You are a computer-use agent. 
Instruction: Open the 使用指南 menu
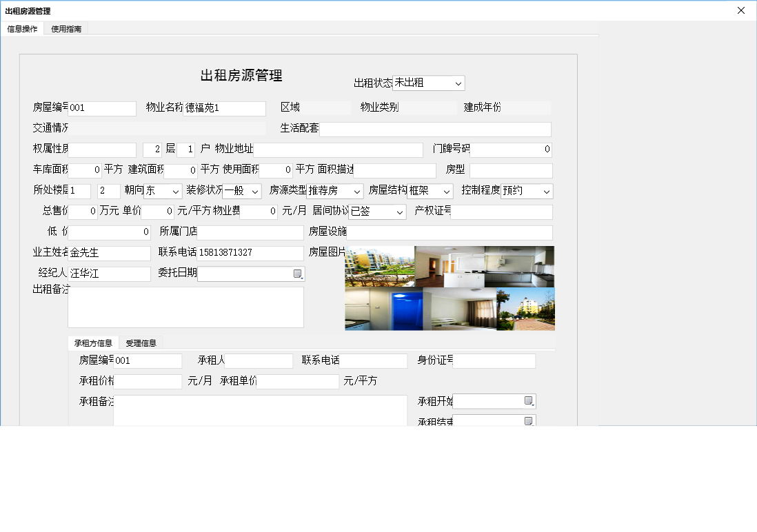click(x=65, y=29)
